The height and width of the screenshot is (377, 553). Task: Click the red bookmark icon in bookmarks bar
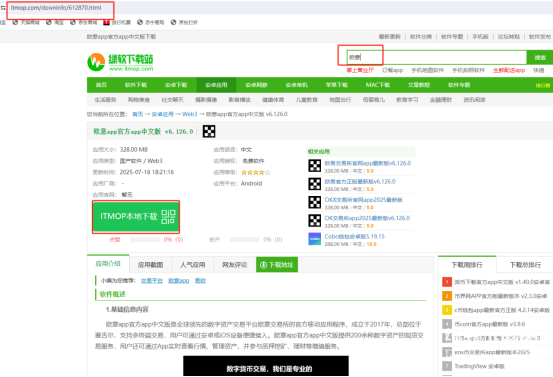(x=106, y=22)
